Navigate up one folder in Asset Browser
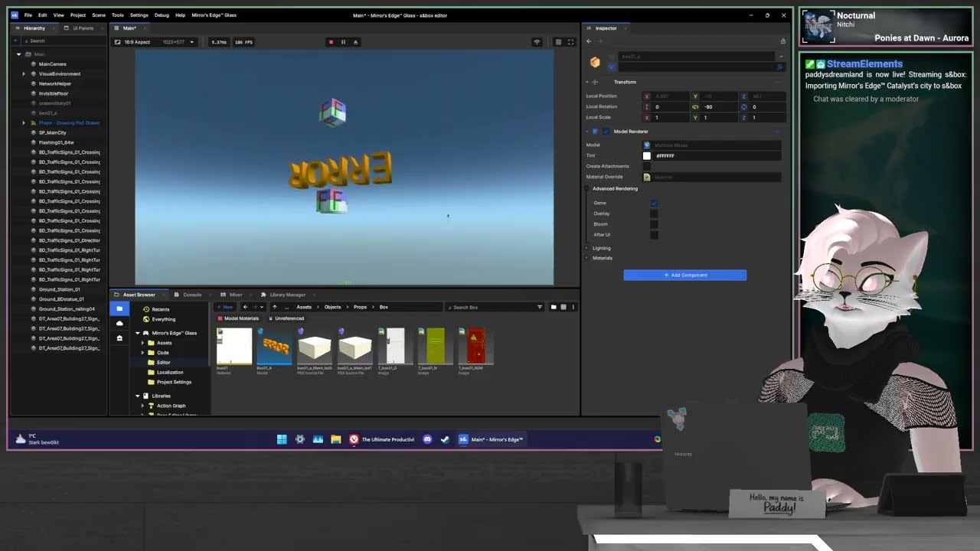This screenshot has height=551, width=980. coord(275,307)
